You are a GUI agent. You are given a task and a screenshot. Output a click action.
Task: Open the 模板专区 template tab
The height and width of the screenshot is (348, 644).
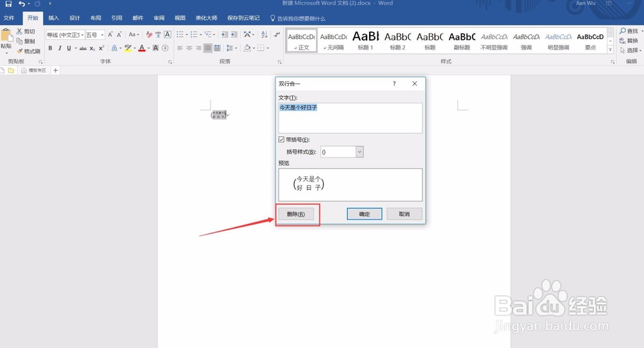(x=34, y=71)
